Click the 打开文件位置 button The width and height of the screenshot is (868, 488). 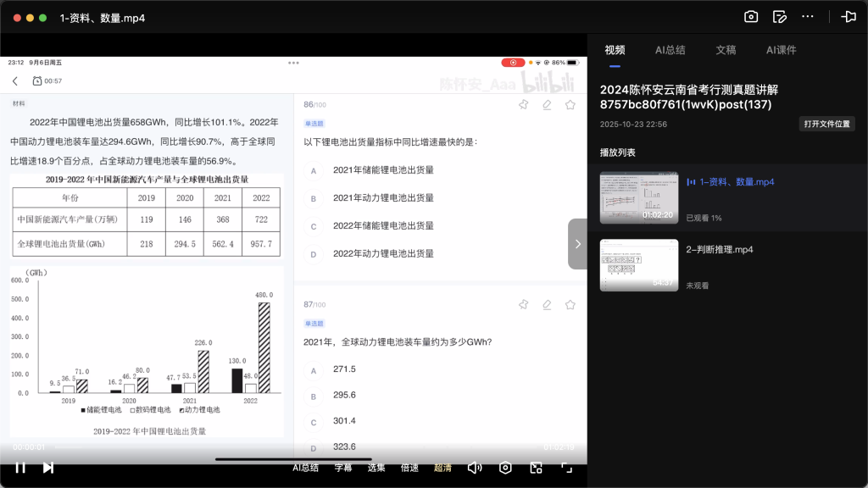[826, 123]
